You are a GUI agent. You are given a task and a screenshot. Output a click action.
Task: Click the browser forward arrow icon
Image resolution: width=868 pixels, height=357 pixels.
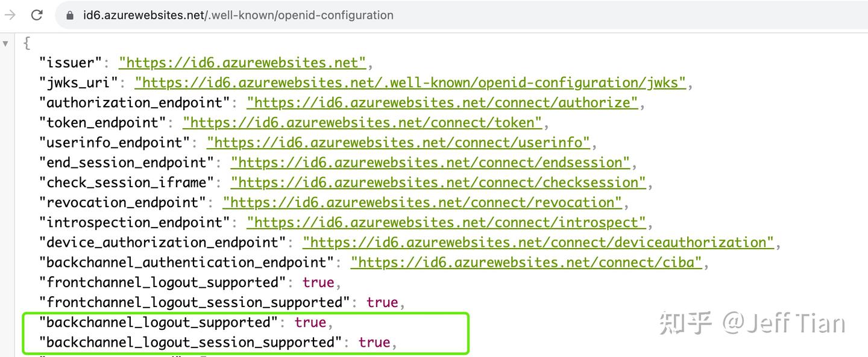tap(10, 15)
